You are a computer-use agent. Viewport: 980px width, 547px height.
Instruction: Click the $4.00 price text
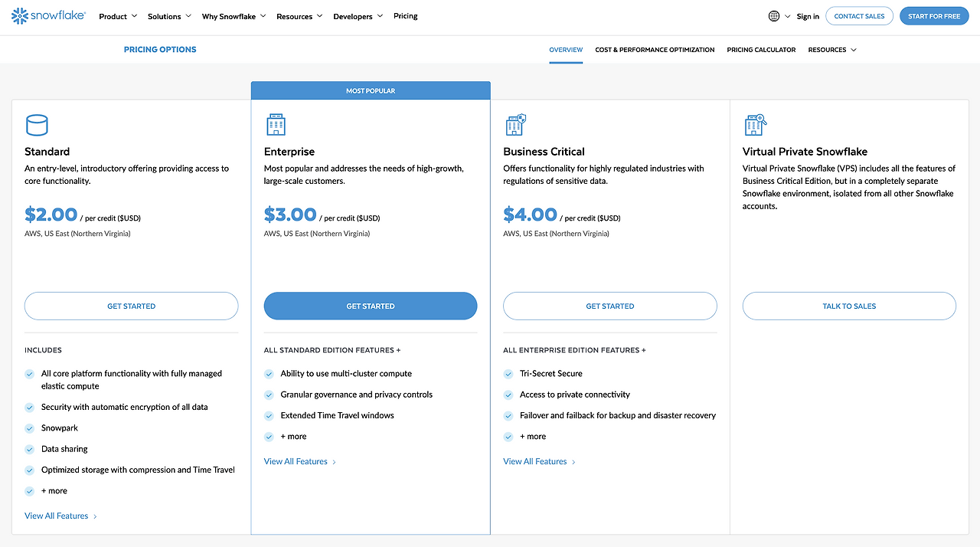(x=530, y=215)
